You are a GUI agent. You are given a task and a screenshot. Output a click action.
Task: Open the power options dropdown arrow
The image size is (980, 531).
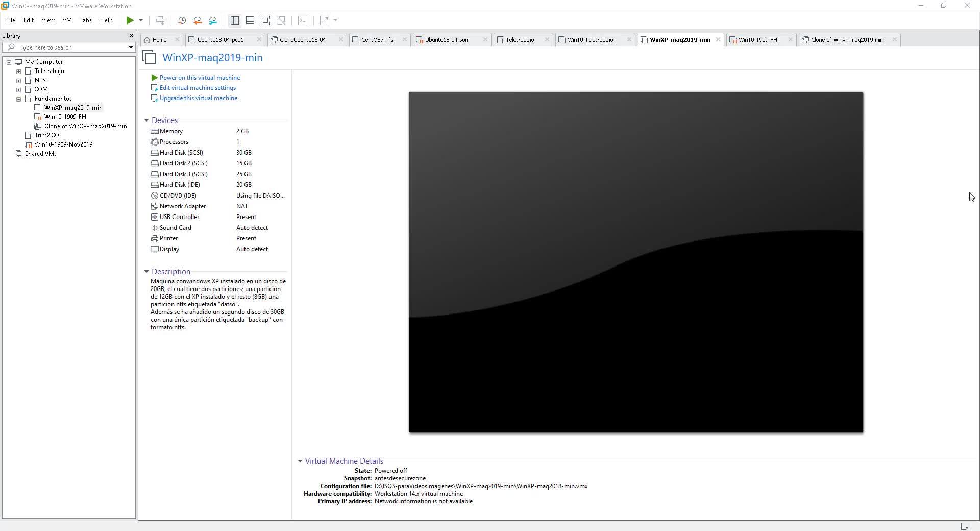click(x=141, y=20)
